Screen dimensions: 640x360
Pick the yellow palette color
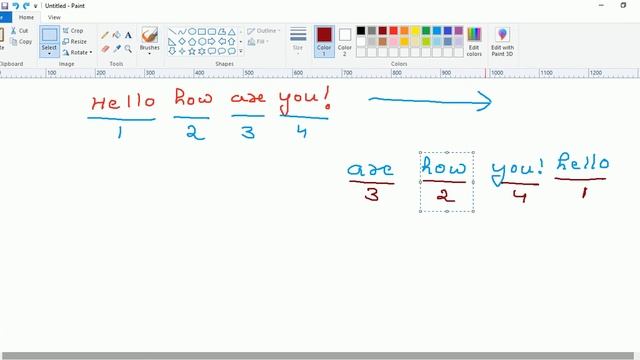tap(415, 31)
